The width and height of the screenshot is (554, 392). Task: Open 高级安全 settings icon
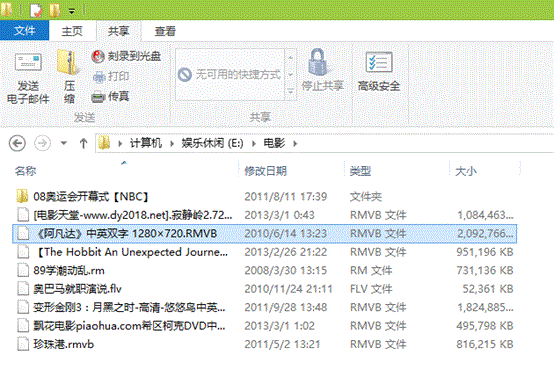click(379, 62)
